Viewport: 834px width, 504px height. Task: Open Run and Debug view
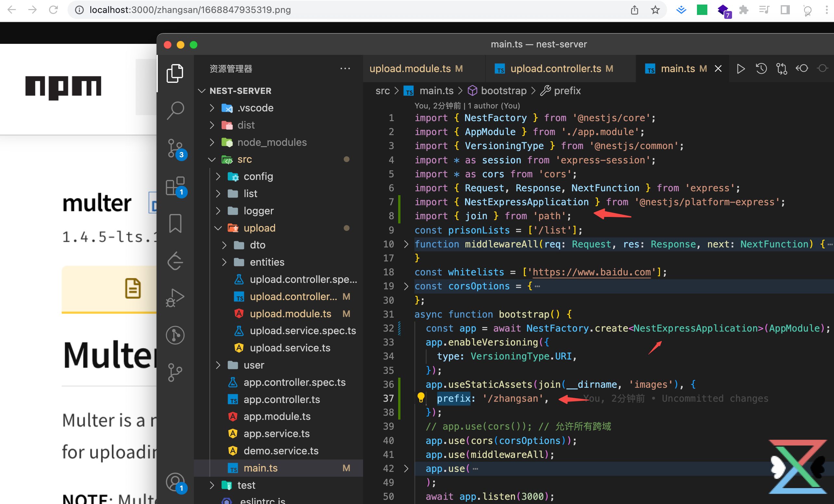pos(175,297)
